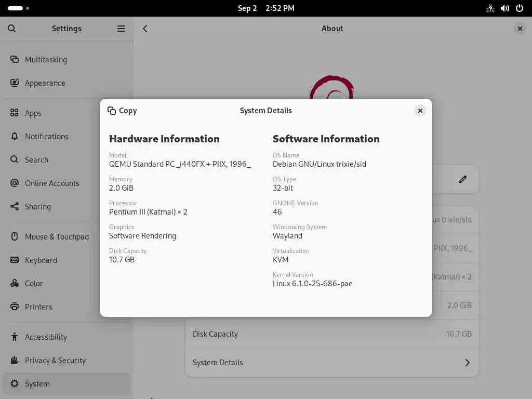Click the Notifications bell icon
This screenshot has width=532, height=399.
(14, 136)
